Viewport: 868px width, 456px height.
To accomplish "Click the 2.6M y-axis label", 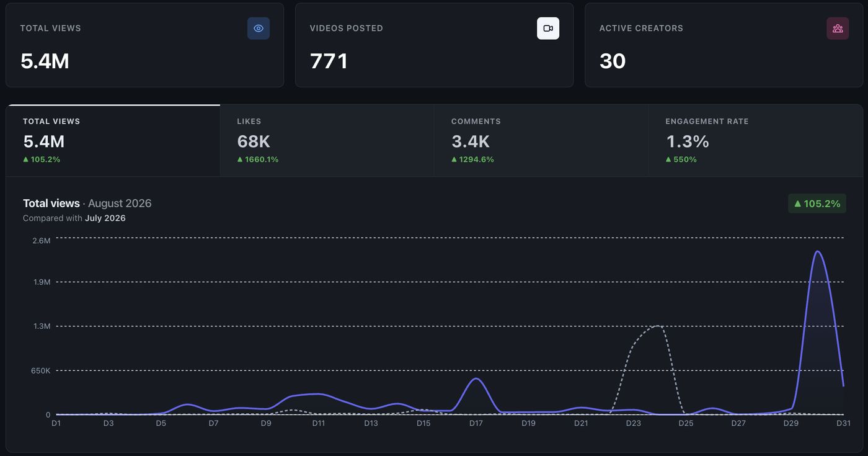I will pos(42,241).
